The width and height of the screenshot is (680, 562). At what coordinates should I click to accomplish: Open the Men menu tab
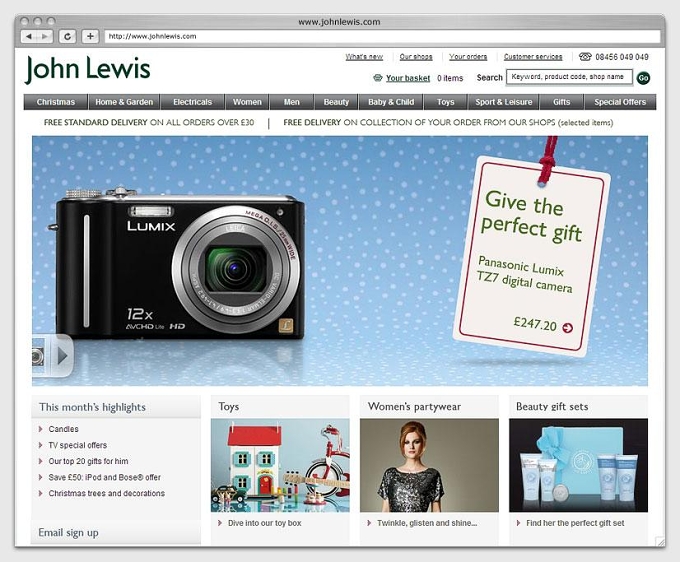[292, 102]
